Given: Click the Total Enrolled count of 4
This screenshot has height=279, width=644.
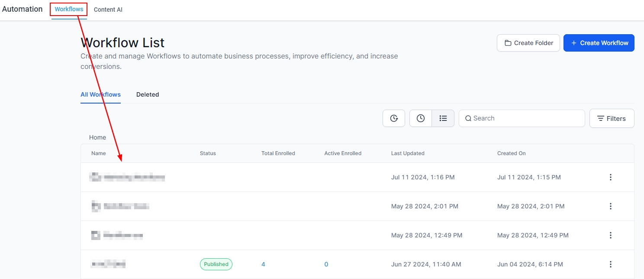Looking at the screenshot, I should (x=263, y=264).
